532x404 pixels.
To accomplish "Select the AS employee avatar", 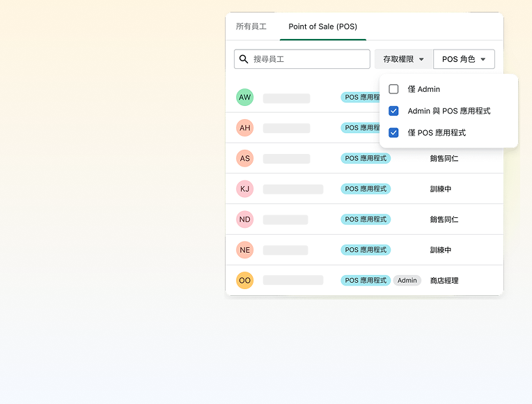I will click(244, 159).
